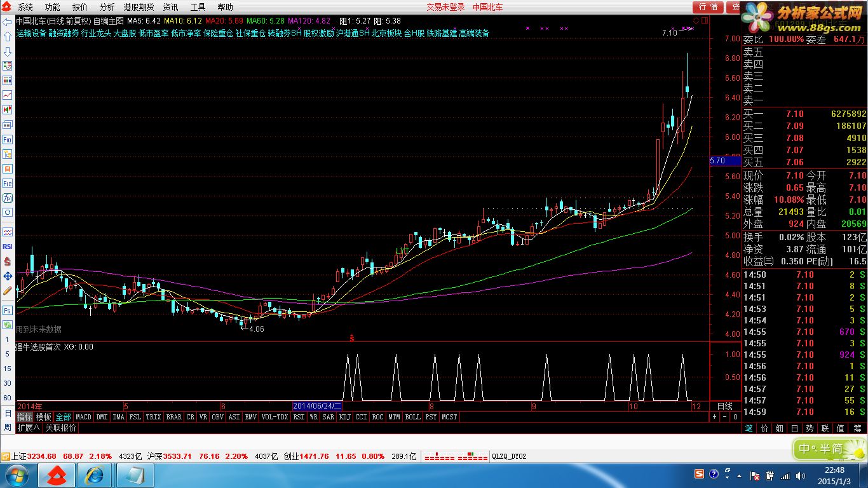Switch to the DMI indicator tab

(x=102, y=417)
